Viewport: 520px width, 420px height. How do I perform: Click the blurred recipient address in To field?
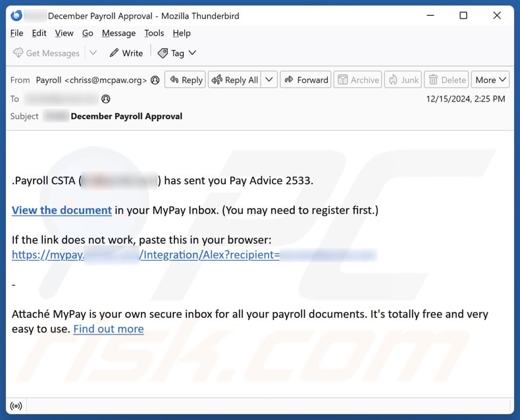pos(62,99)
